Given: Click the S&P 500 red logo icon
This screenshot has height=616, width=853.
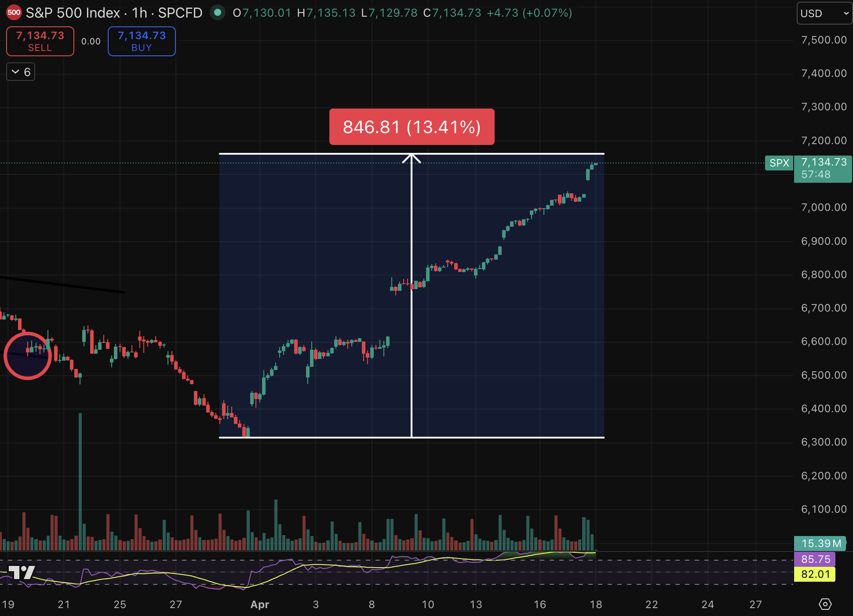Looking at the screenshot, I should coord(14,13).
